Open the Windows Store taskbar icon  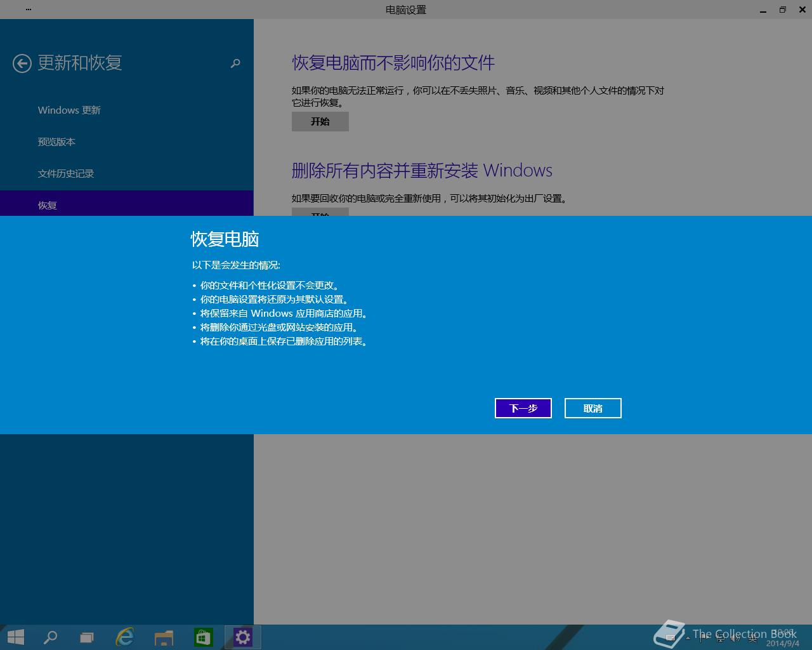(x=203, y=637)
